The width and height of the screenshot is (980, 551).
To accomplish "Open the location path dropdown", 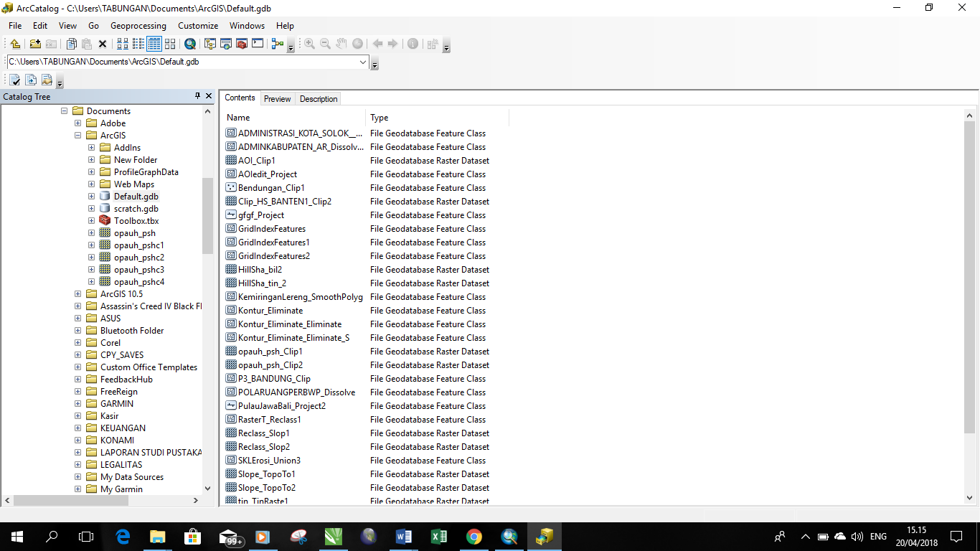I will (364, 62).
